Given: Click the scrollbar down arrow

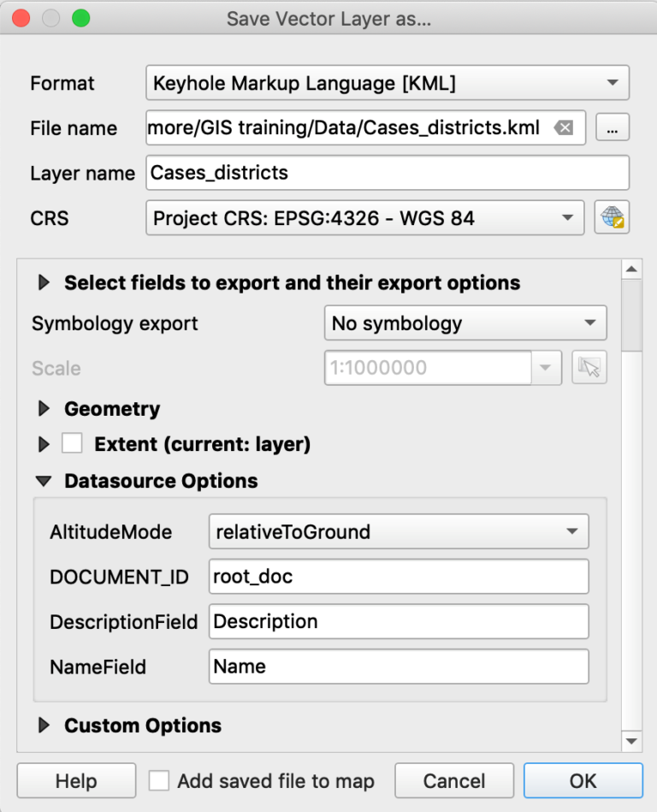Looking at the screenshot, I should (631, 741).
